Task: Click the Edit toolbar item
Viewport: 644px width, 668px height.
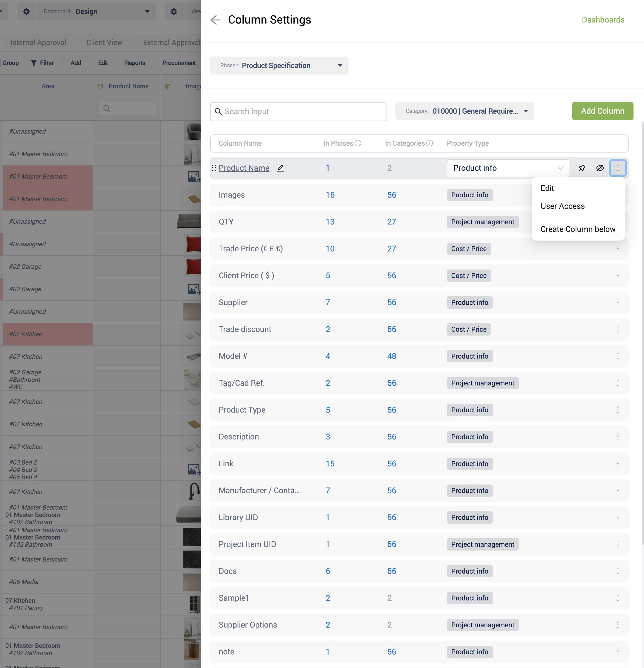Action: click(103, 63)
